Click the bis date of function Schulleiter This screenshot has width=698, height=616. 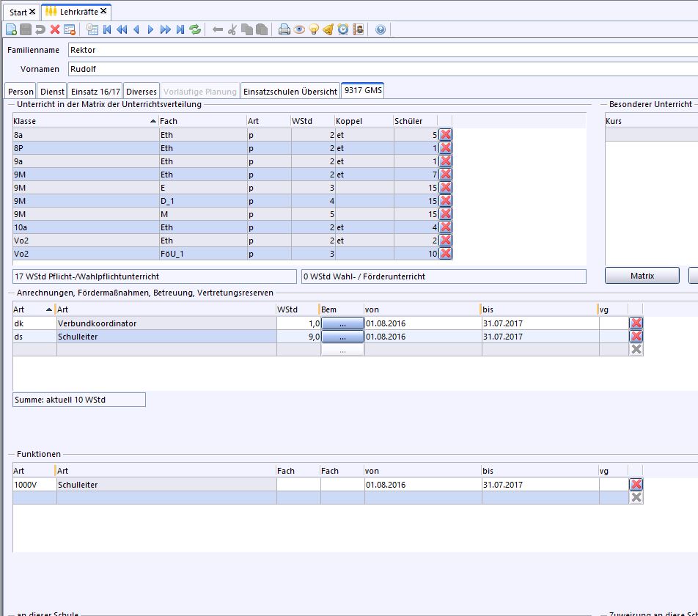click(x=540, y=485)
